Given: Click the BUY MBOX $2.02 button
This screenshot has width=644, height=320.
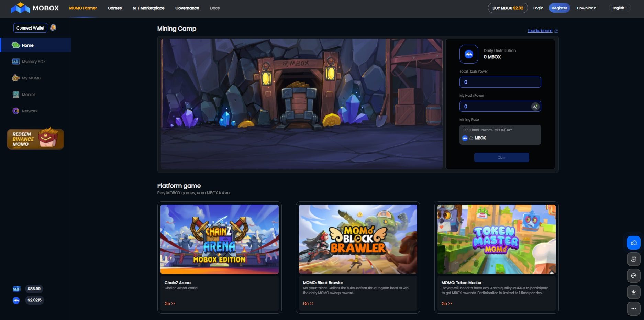Looking at the screenshot, I should coord(508,8).
